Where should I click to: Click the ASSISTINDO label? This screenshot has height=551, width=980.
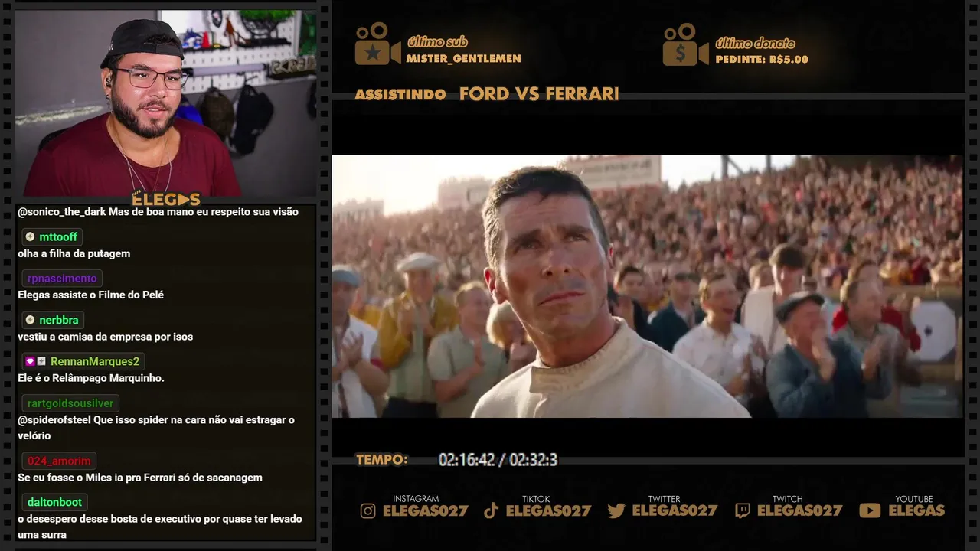click(400, 94)
